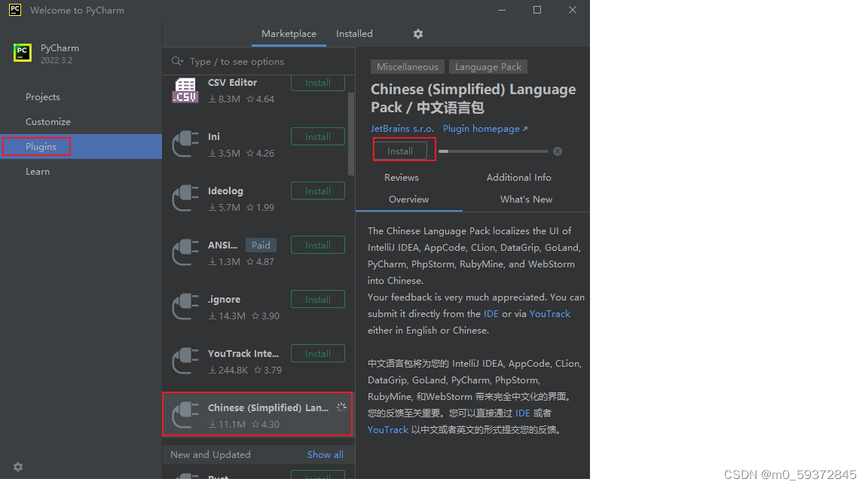Install the Ini plugin
868x488 pixels.
click(318, 136)
